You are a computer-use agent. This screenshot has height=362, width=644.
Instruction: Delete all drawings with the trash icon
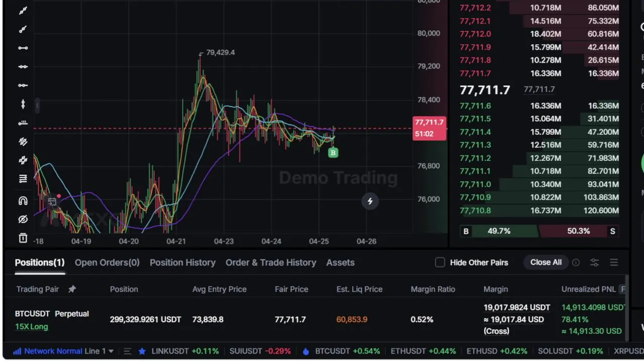23,238
